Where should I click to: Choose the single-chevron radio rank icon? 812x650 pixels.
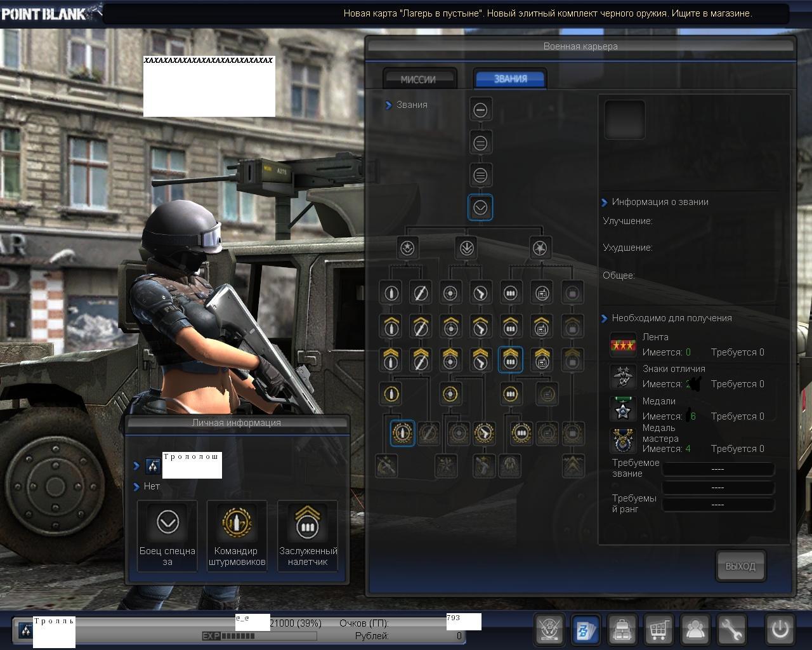[x=541, y=326]
